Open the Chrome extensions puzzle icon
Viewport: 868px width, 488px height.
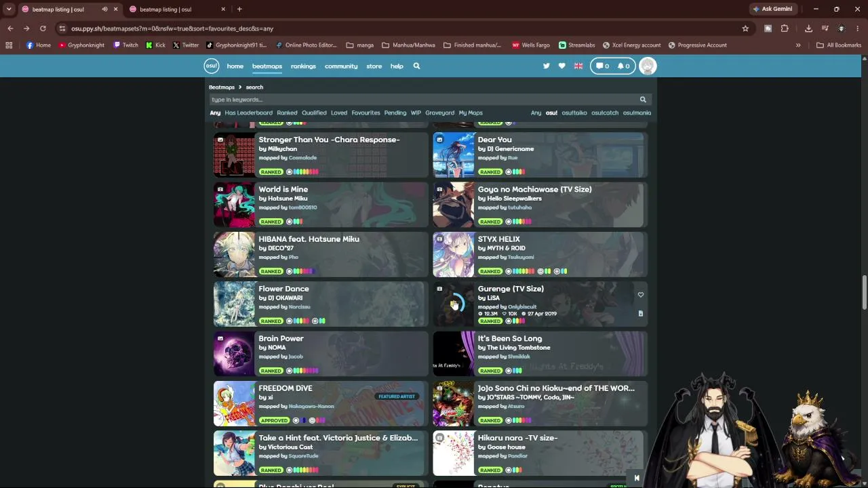tap(785, 28)
